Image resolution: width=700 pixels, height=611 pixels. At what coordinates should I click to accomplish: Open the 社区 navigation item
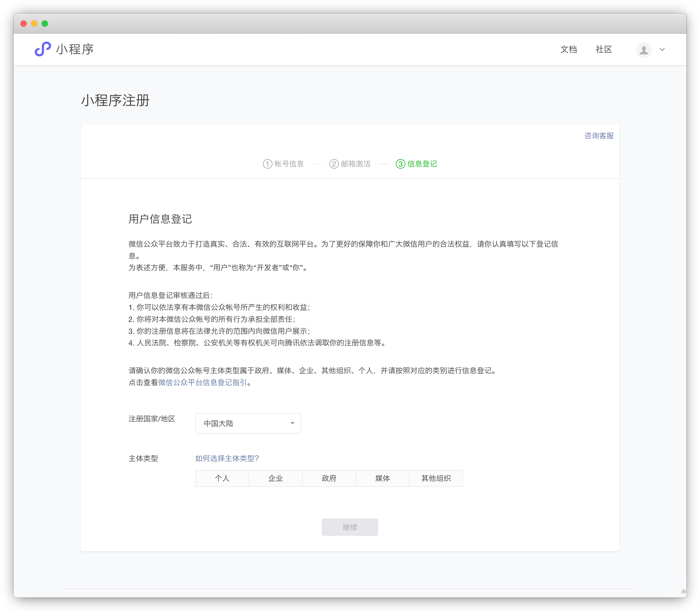click(604, 50)
